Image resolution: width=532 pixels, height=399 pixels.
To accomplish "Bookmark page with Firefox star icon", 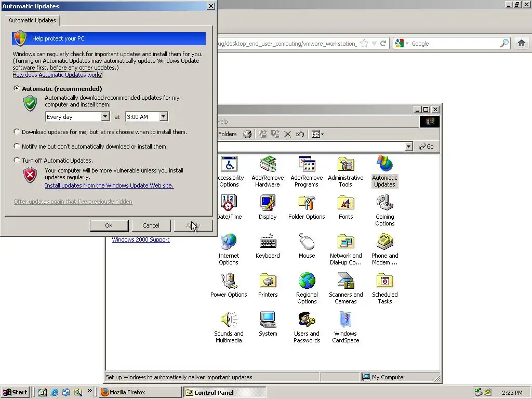I will (364, 44).
